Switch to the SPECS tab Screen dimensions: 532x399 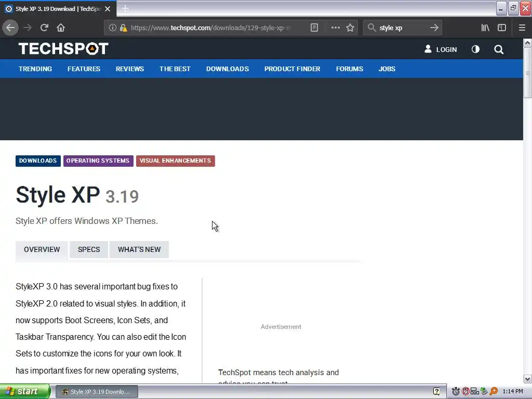(x=89, y=250)
